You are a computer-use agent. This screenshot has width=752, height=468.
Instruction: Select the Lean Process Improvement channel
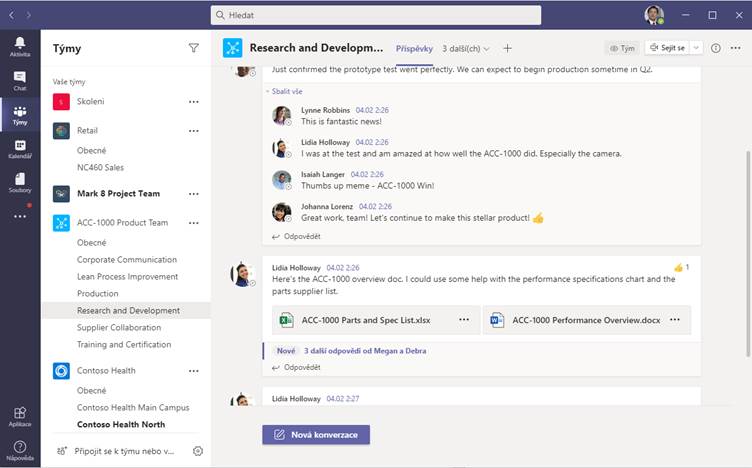pyautogui.click(x=126, y=277)
